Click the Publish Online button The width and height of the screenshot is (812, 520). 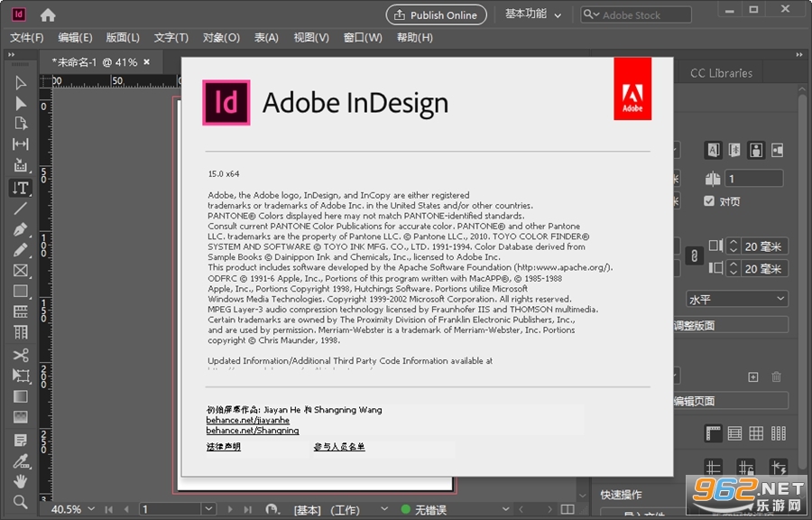pyautogui.click(x=436, y=15)
